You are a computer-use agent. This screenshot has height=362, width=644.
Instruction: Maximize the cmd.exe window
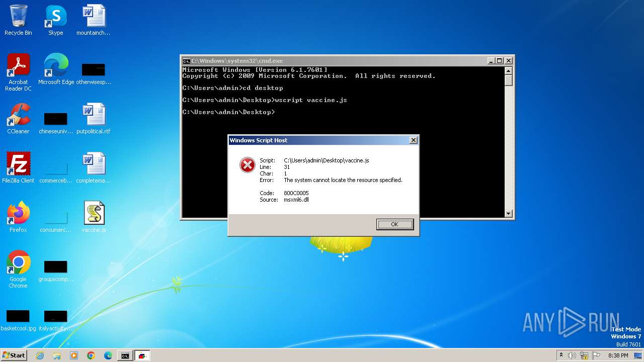point(499,61)
